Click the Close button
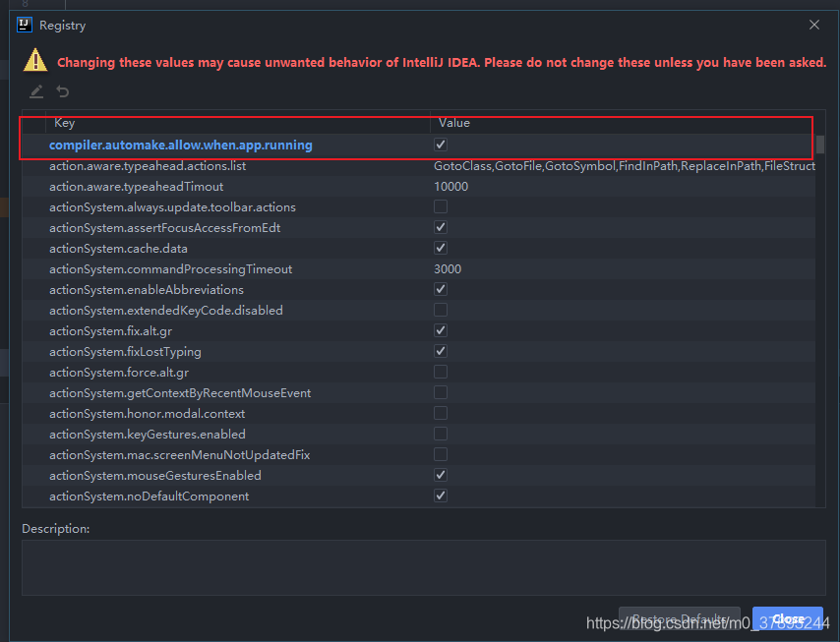Image resolution: width=840 pixels, height=642 pixels. pos(788,619)
